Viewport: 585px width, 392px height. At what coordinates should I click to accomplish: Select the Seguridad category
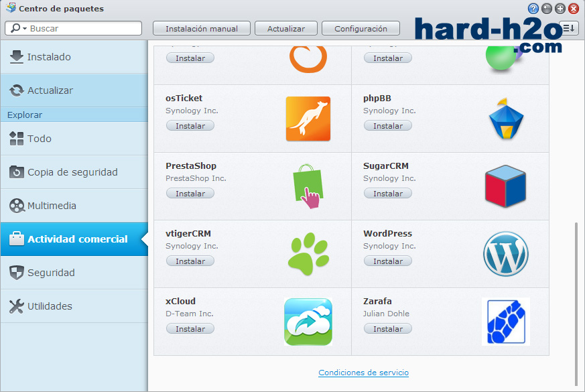pyautogui.click(x=74, y=272)
